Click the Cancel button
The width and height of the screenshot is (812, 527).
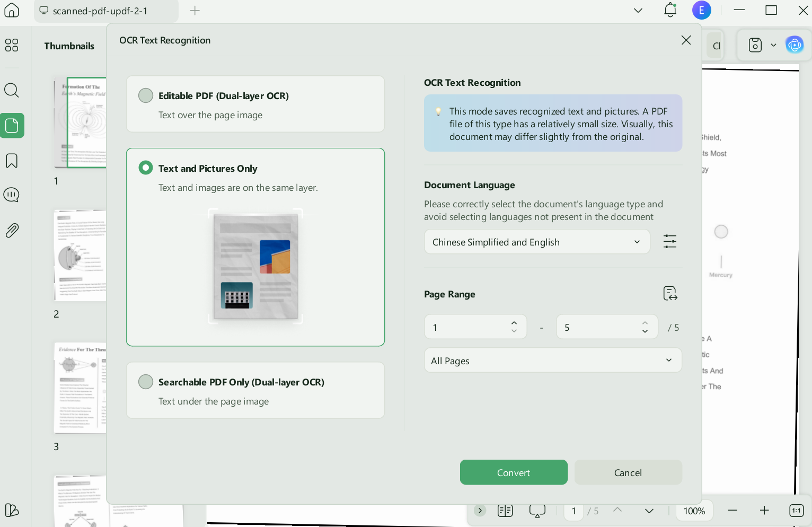point(628,472)
